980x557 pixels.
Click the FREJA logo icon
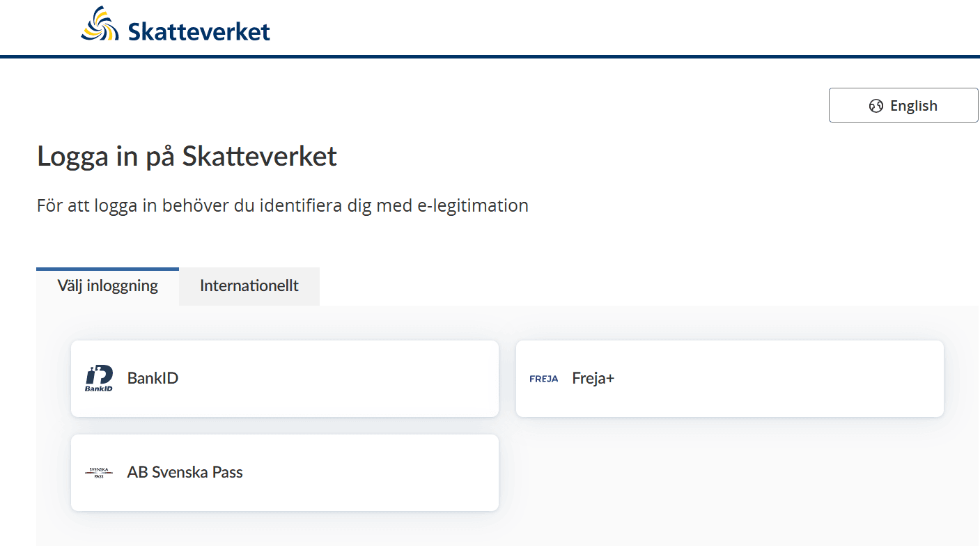543,379
